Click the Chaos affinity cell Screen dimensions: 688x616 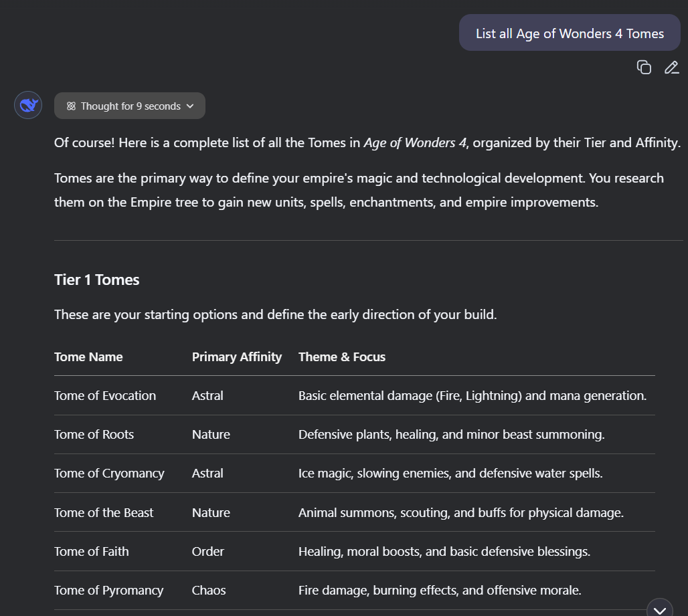(x=209, y=590)
